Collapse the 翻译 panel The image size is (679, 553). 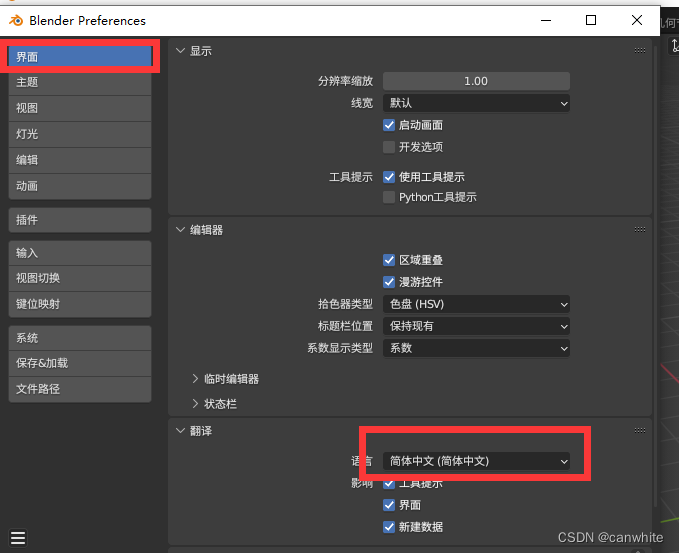[180, 430]
